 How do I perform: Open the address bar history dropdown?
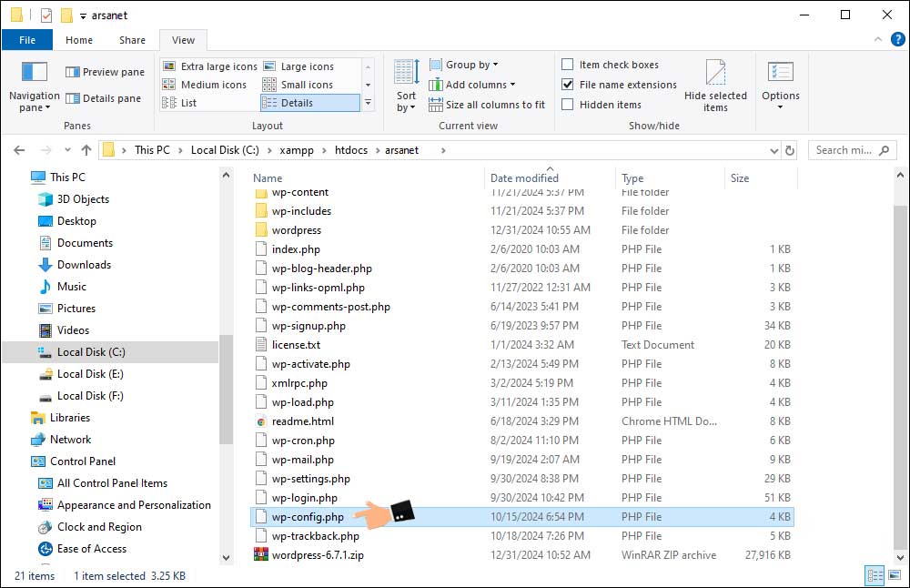pos(773,150)
